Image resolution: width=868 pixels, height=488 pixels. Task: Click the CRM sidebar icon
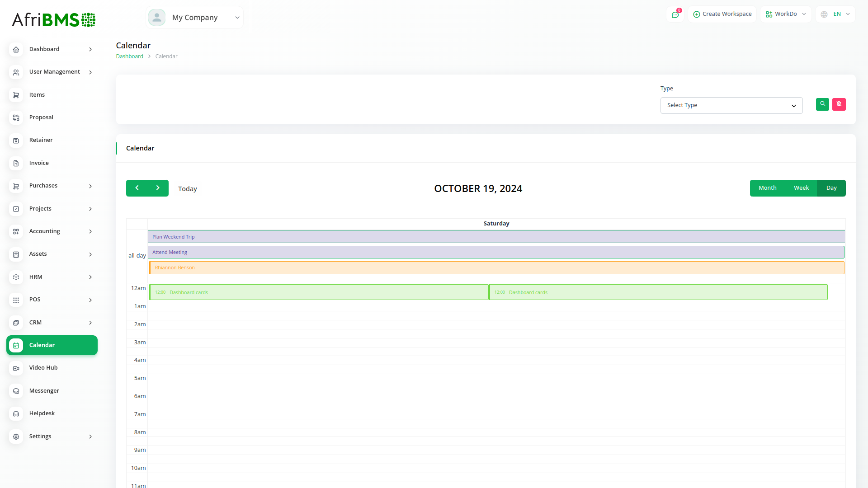coord(16,323)
